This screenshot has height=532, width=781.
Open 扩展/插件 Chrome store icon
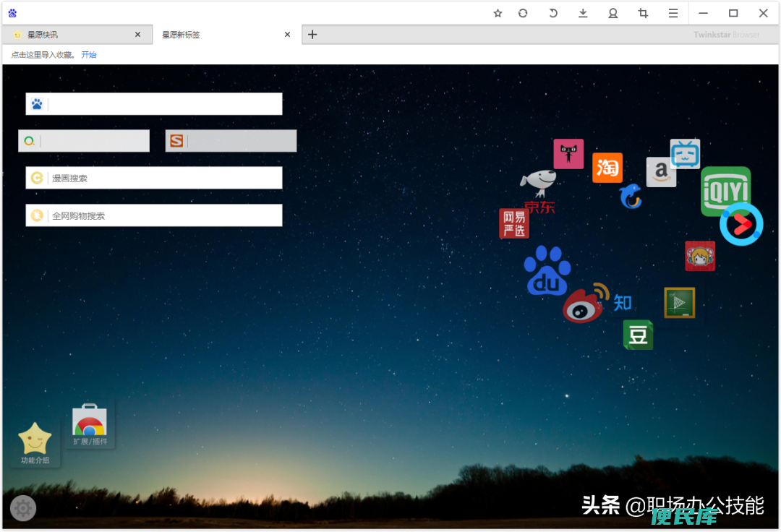[90, 424]
